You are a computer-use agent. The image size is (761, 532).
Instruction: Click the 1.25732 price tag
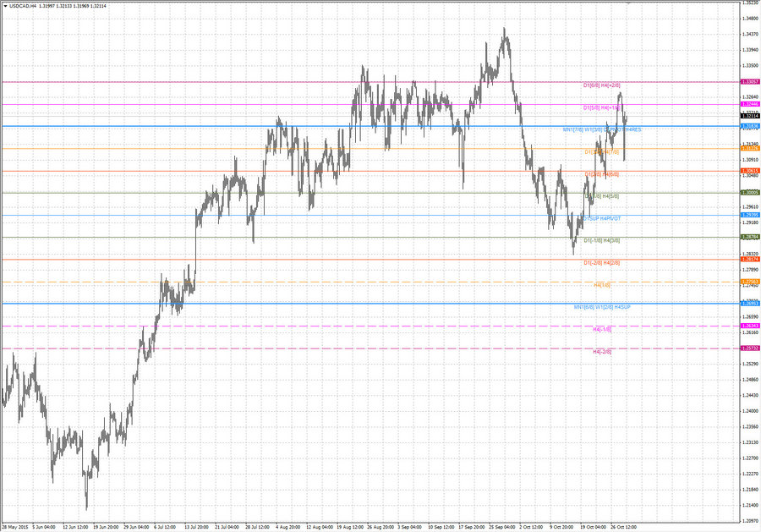click(x=750, y=348)
